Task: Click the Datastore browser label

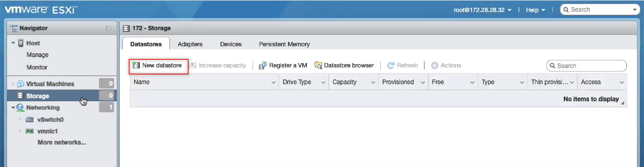Action: 349,65
